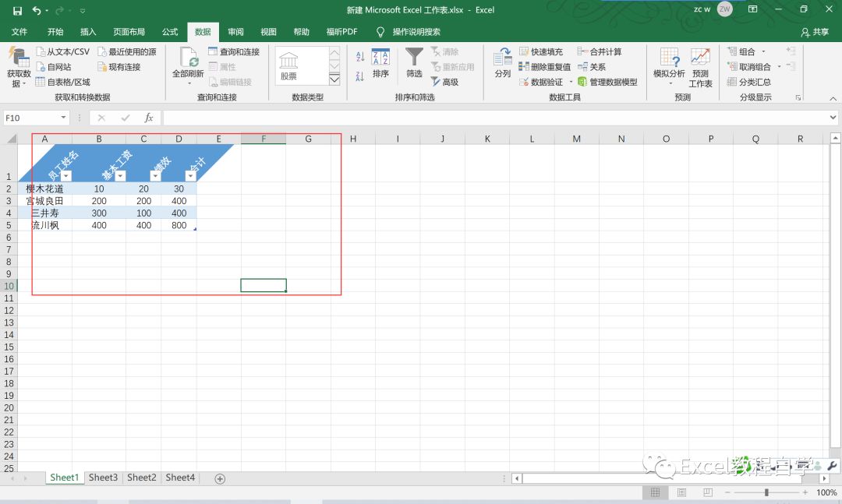
Task: Open 基本工资 column filter dropdown
Action: (x=120, y=176)
